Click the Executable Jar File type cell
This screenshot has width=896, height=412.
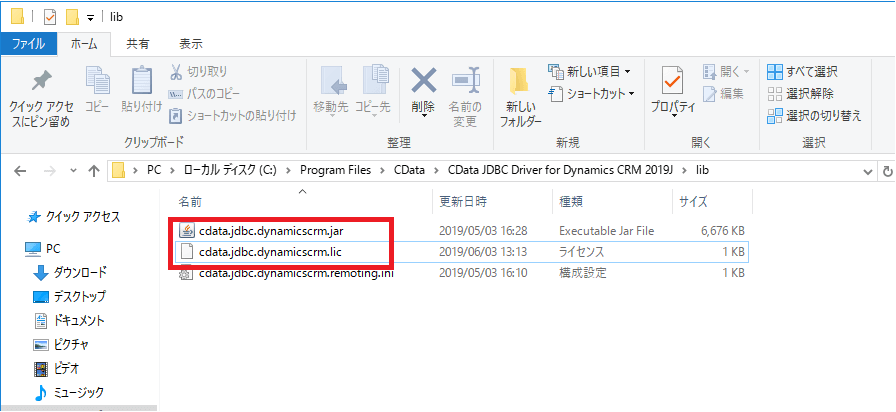coord(606,231)
